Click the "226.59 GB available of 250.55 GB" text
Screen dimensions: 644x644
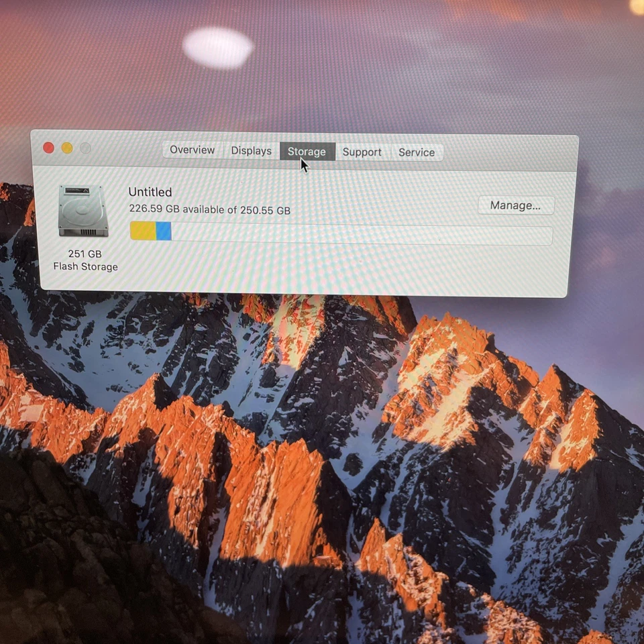pyautogui.click(x=210, y=209)
